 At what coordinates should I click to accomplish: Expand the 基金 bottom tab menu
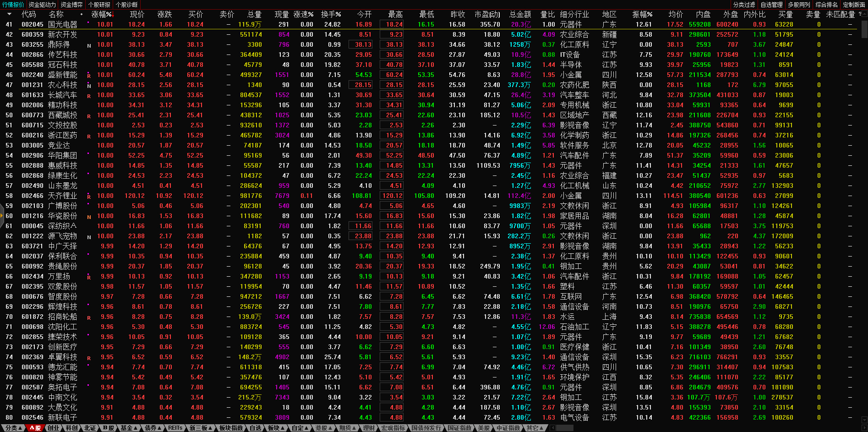point(129,428)
